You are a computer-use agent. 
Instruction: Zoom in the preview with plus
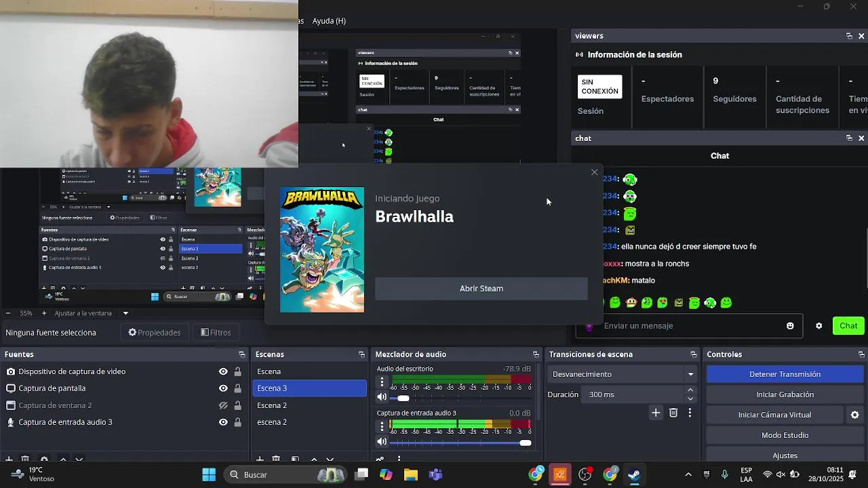44,313
